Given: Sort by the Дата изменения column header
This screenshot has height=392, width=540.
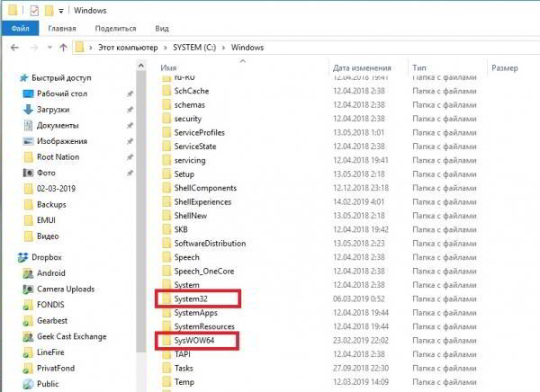Looking at the screenshot, I should tap(362, 67).
